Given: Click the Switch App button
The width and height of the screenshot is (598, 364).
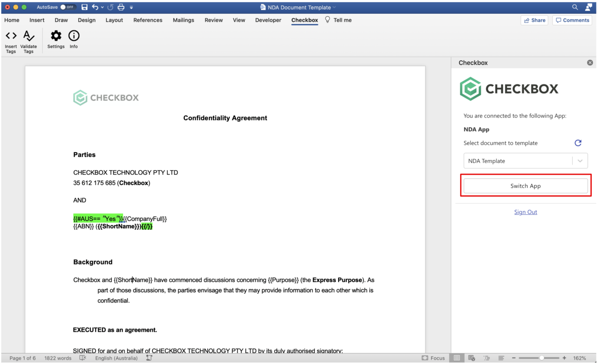Looking at the screenshot, I should pyautogui.click(x=525, y=186).
